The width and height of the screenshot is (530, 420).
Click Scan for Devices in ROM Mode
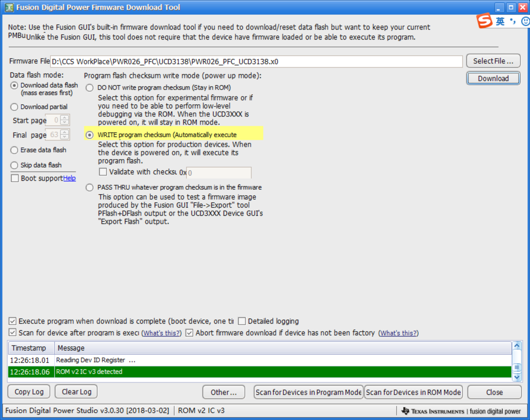413,392
